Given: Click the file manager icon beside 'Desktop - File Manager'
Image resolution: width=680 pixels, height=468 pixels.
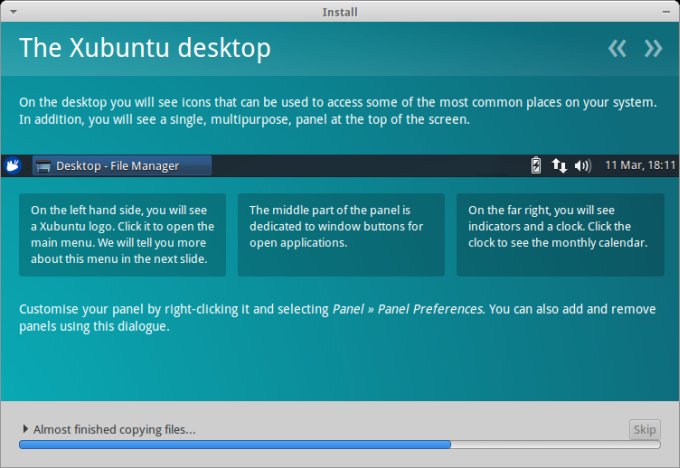Looking at the screenshot, I should click(x=43, y=166).
